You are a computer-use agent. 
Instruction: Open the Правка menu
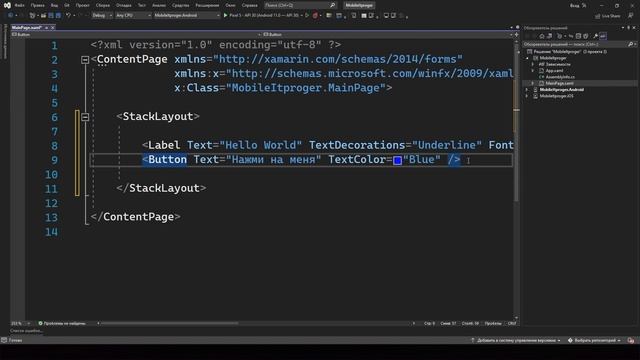[37, 5]
